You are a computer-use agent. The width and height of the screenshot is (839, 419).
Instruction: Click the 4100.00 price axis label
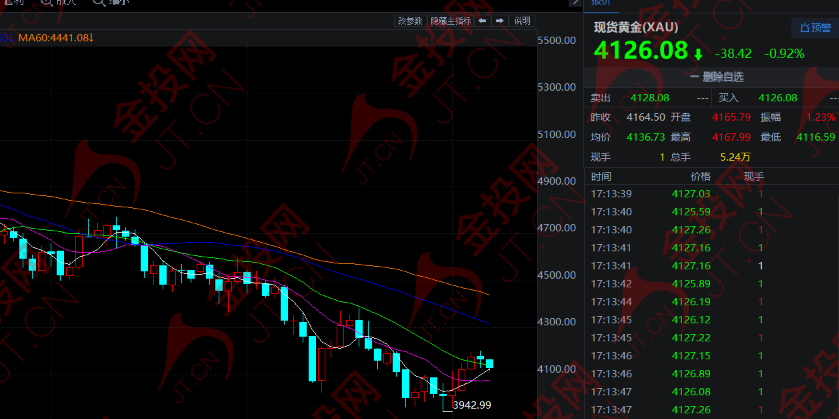click(557, 369)
